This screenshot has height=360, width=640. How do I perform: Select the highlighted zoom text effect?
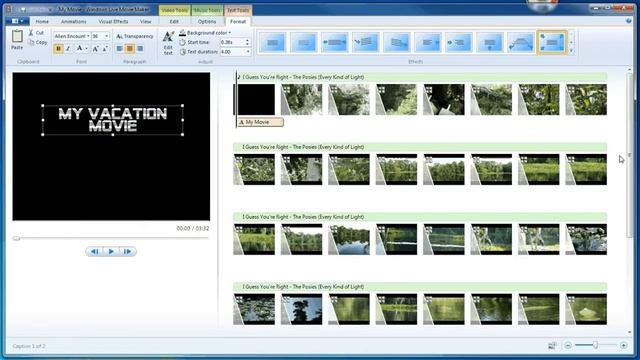point(551,42)
